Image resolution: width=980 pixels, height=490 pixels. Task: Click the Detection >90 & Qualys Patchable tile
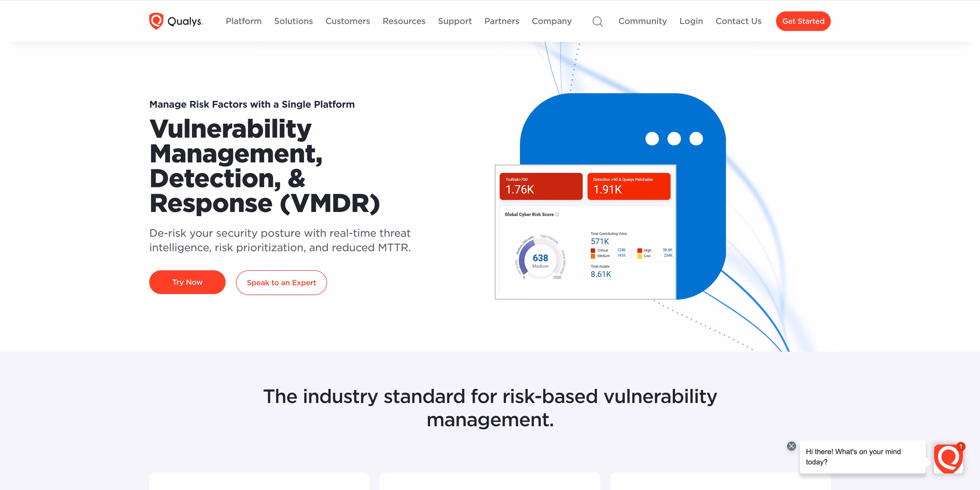tap(628, 186)
